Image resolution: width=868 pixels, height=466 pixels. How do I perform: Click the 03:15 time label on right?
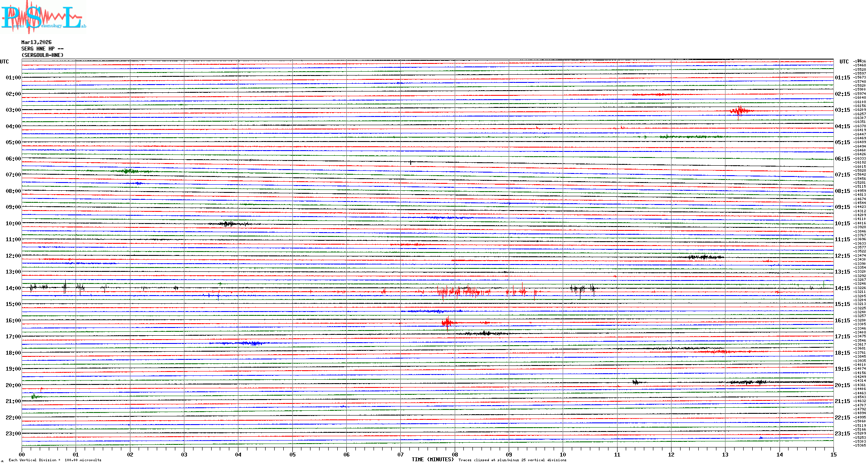842,110
